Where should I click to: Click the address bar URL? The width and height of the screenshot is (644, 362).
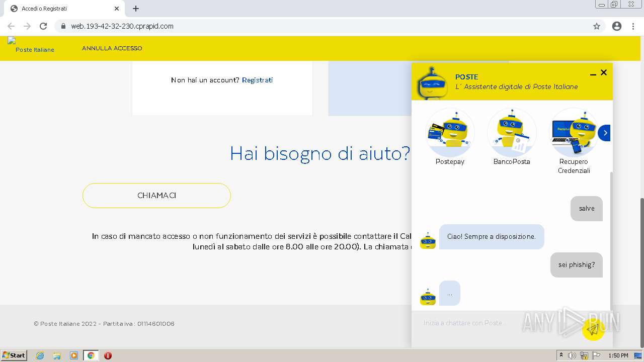tap(122, 26)
